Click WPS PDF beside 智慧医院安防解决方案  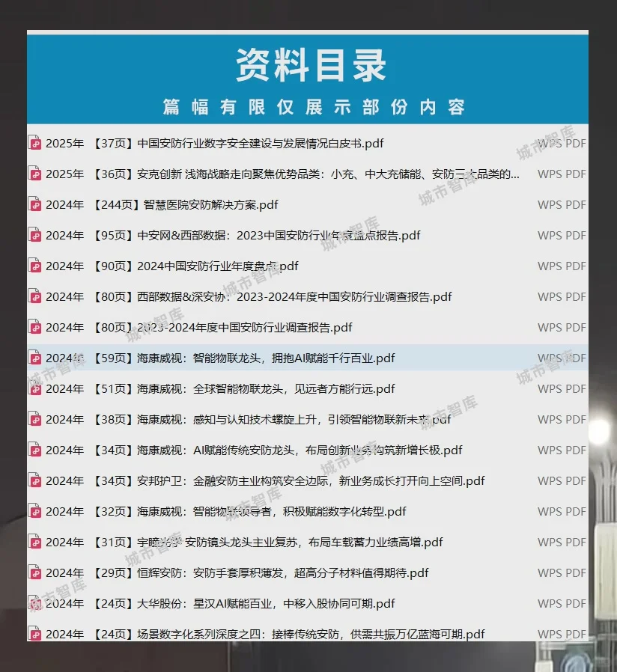(560, 204)
